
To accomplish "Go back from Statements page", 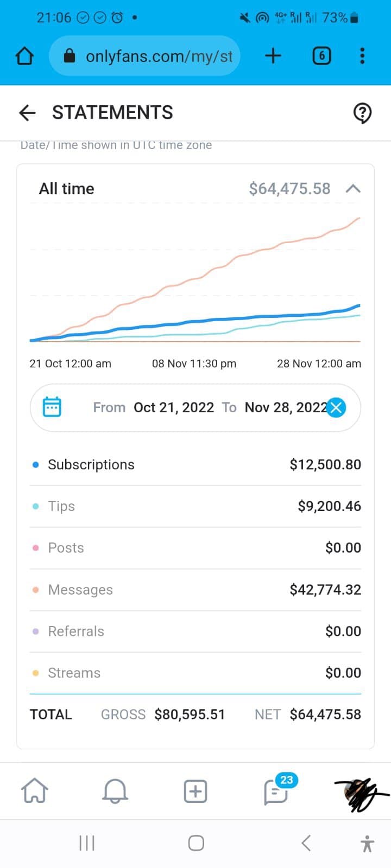I will (27, 112).
